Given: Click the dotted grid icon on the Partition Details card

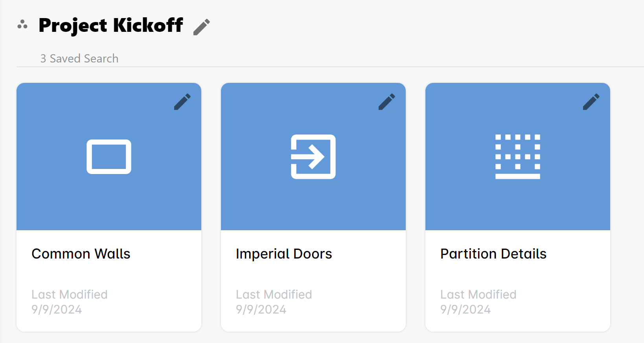Looking at the screenshot, I should (x=518, y=157).
